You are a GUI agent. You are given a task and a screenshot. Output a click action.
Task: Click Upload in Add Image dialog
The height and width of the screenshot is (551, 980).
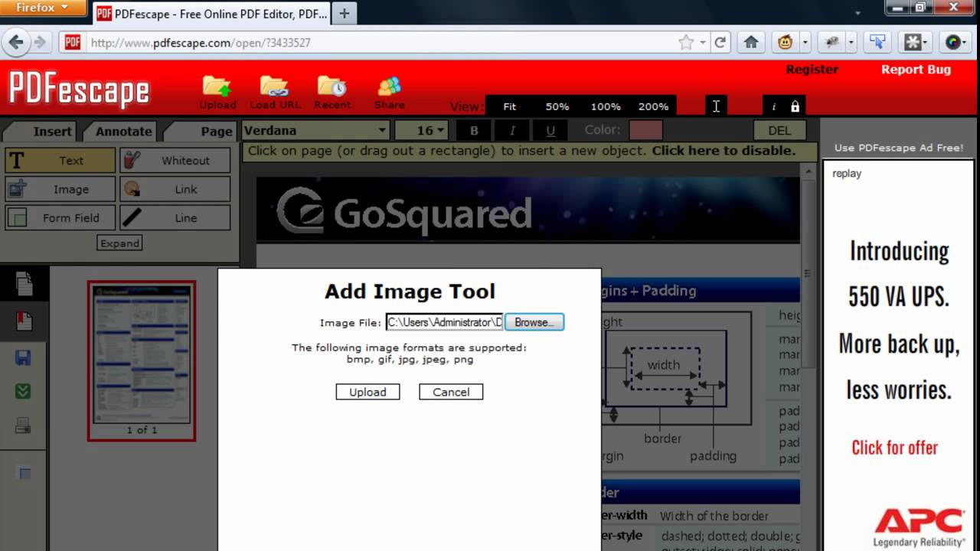[x=367, y=392]
